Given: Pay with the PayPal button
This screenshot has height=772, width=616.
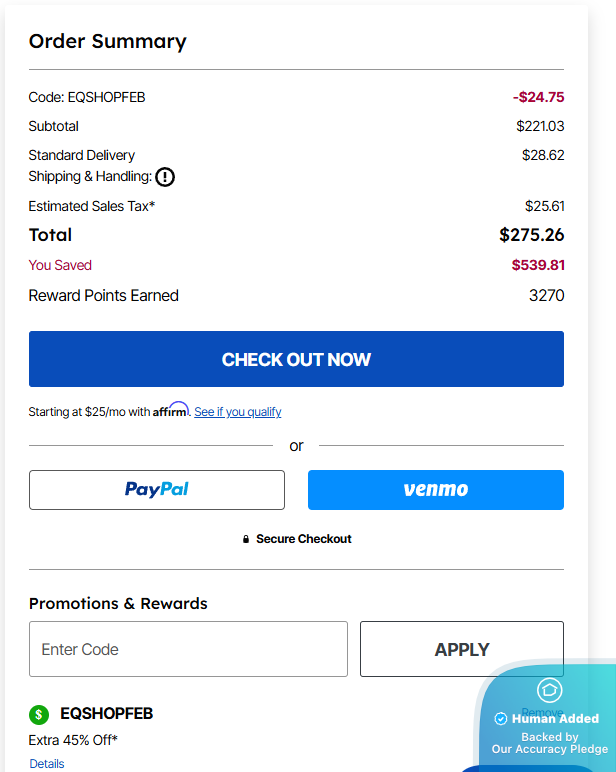Looking at the screenshot, I should [x=157, y=490].
